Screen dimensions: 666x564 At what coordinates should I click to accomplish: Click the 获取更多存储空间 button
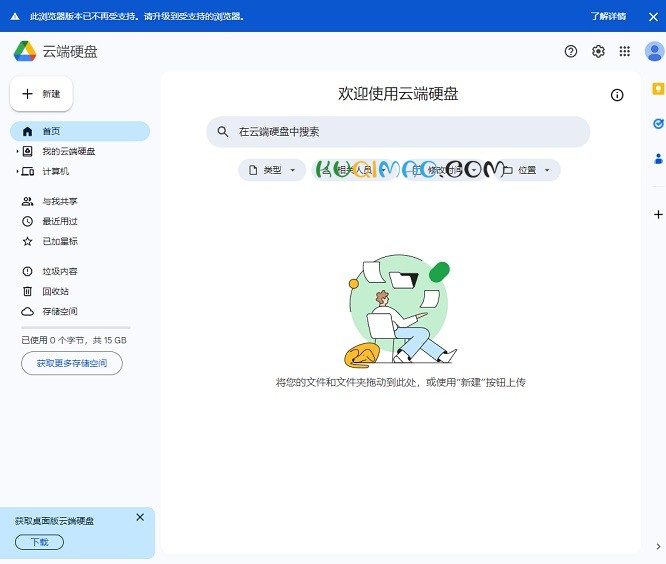click(x=72, y=363)
